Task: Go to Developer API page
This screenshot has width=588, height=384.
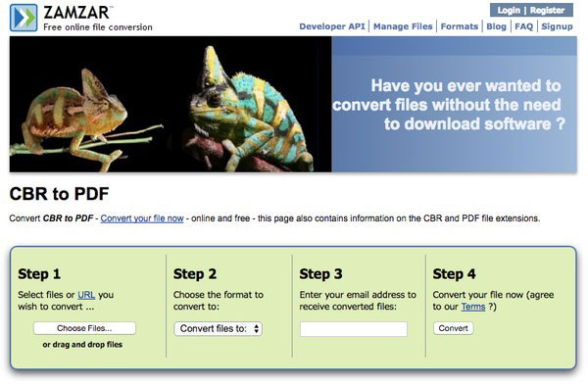Action: click(x=332, y=26)
